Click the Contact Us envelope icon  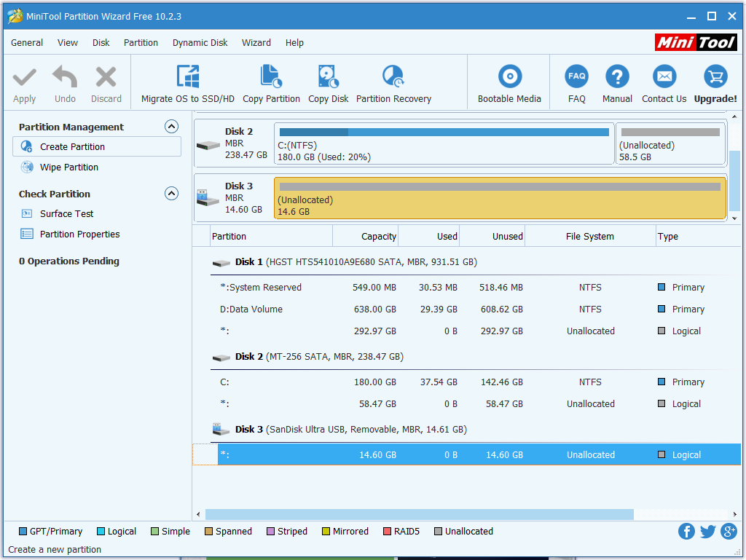pos(664,77)
